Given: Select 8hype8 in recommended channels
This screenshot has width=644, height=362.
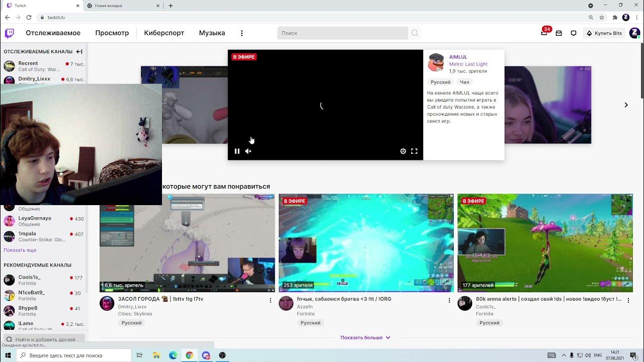Looking at the screenshot, I should pyautogui.click(x=44, y=311).
